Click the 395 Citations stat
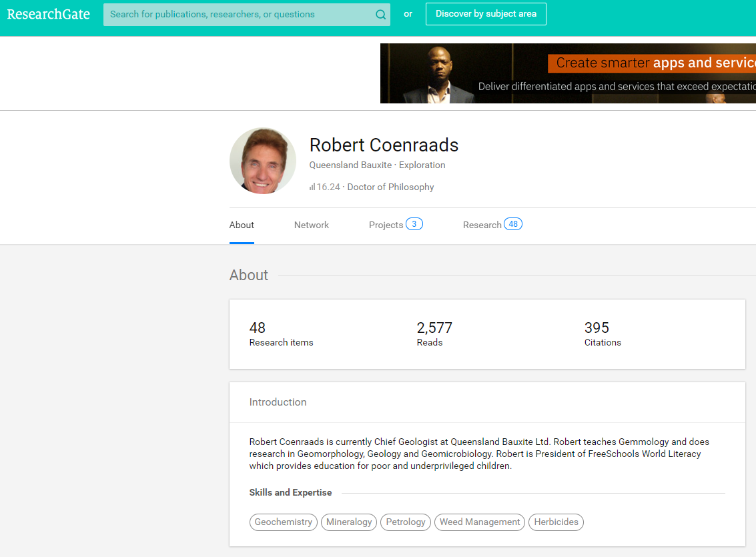 [603, 334]
